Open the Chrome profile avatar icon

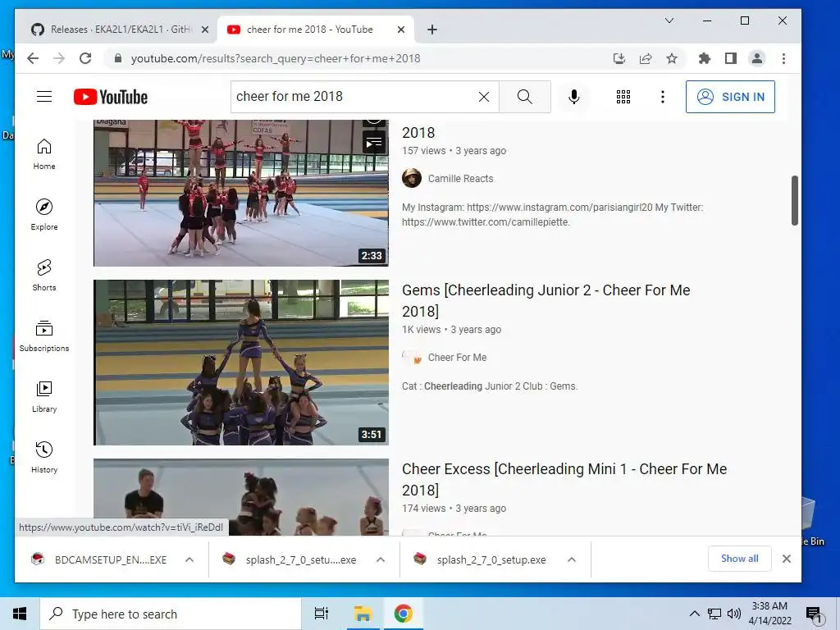757,58
